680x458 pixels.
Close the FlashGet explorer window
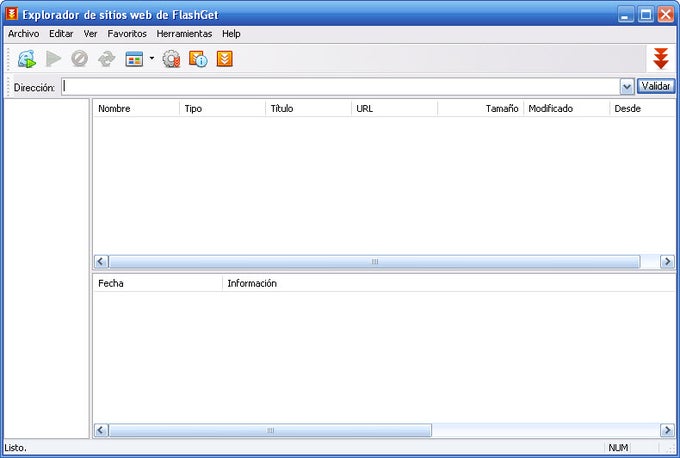pos(666,14)
